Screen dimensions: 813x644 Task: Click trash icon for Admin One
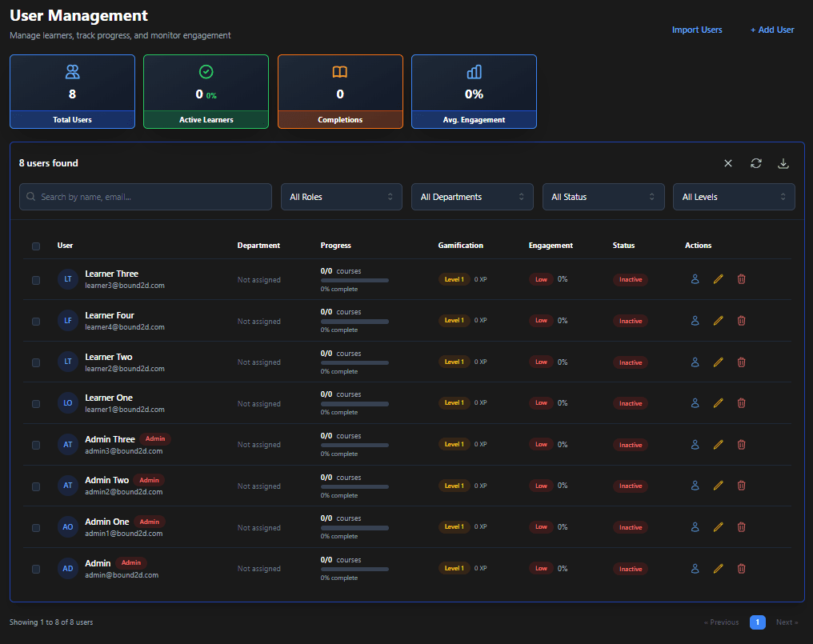741,527
